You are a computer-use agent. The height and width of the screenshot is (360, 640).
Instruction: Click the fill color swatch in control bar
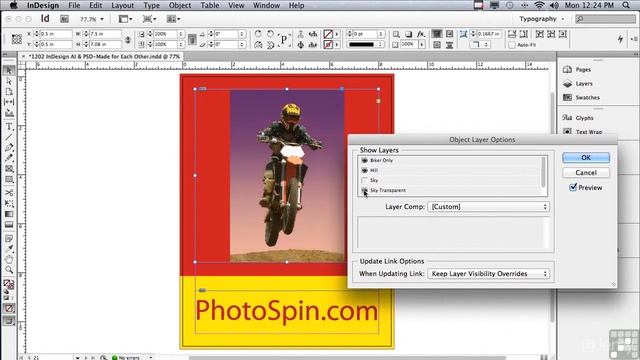tap(328, 34)
